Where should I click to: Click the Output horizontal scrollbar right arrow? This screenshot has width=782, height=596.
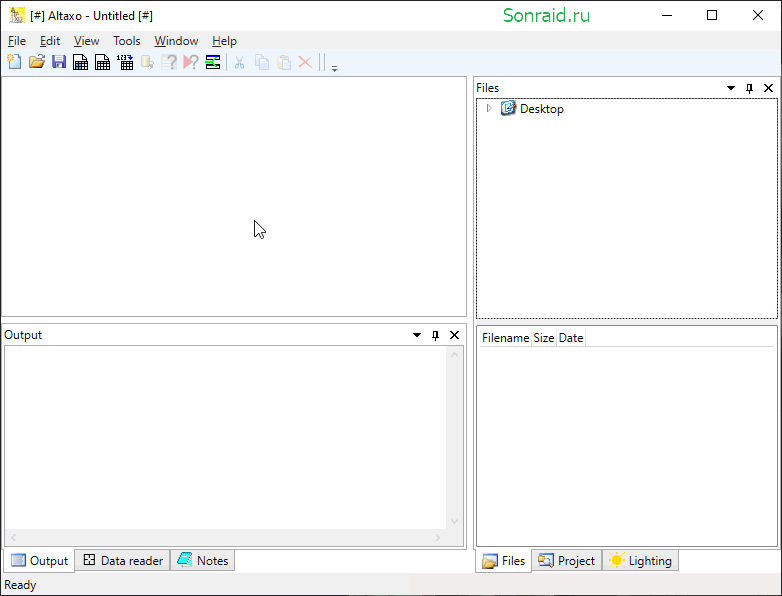coord(437,537)
